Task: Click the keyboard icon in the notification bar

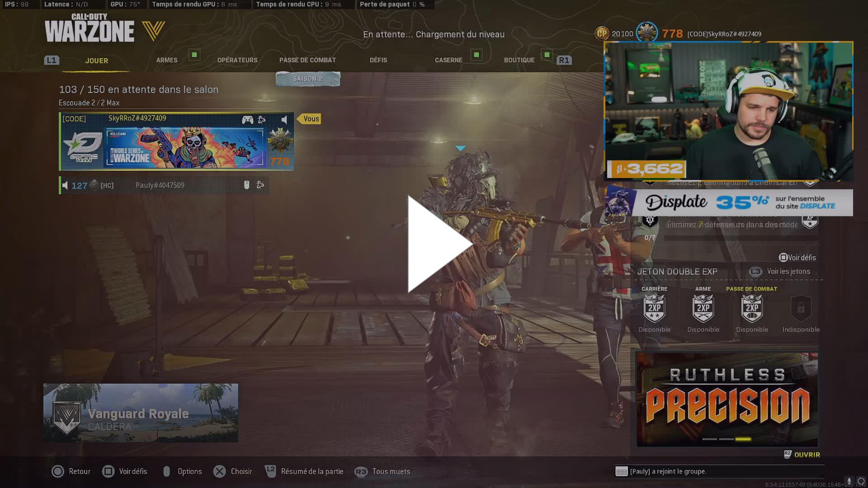Action: [x=622, y=471]
